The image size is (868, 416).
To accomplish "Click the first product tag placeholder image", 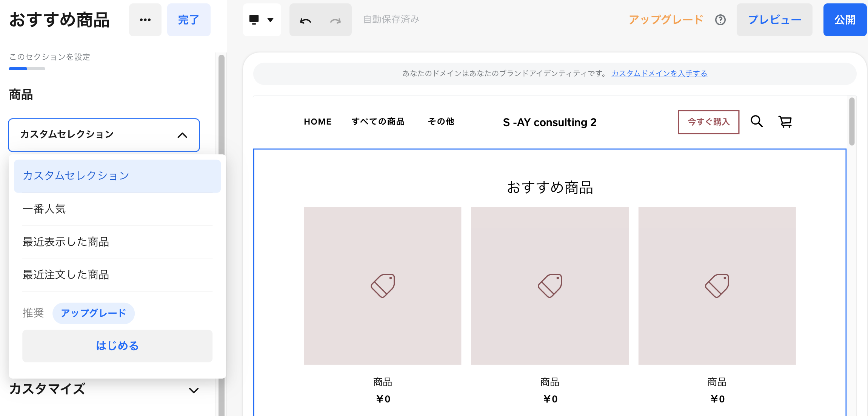I will coord(382,285).
